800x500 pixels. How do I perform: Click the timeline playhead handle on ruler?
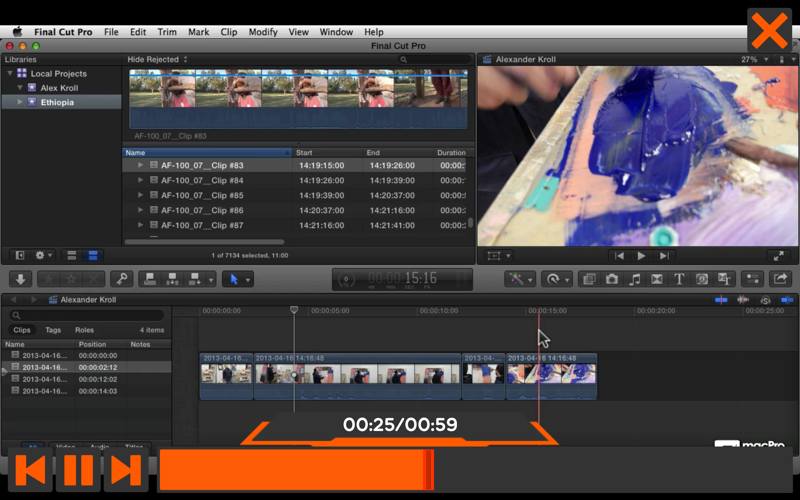coord(294,310)
